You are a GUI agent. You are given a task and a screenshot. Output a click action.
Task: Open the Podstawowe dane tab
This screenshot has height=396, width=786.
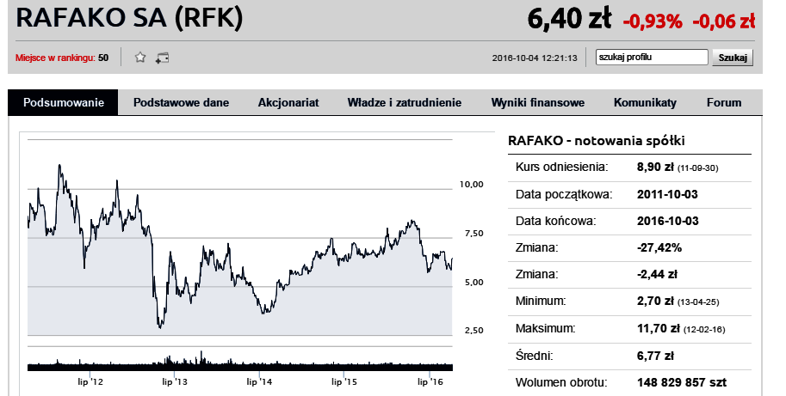[x=181, y=103]
